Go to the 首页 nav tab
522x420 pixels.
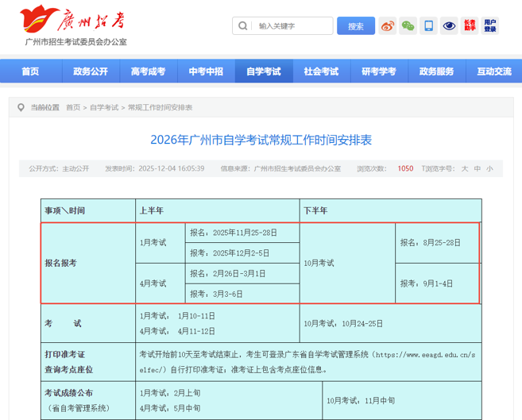30,71
